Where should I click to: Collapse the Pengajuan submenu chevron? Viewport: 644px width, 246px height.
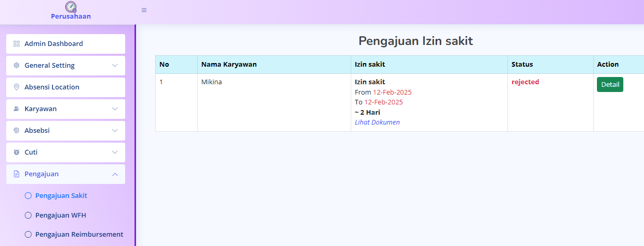(x=115, y=174)
